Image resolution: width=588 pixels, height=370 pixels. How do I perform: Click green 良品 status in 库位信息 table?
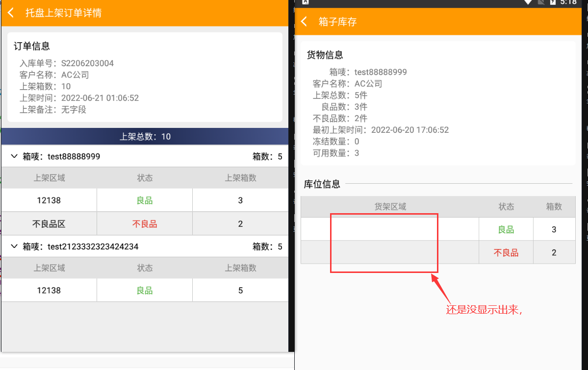click(x=506, y=229)
